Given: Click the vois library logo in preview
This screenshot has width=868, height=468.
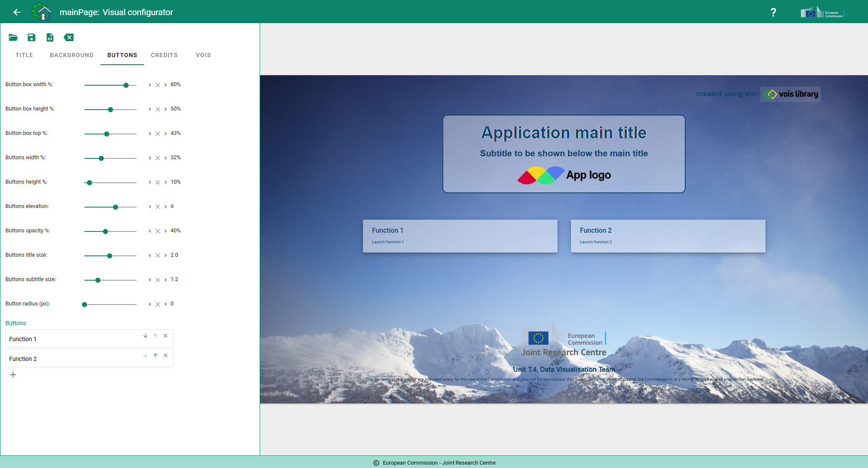Looking at the screenshot, I should 791,94.
